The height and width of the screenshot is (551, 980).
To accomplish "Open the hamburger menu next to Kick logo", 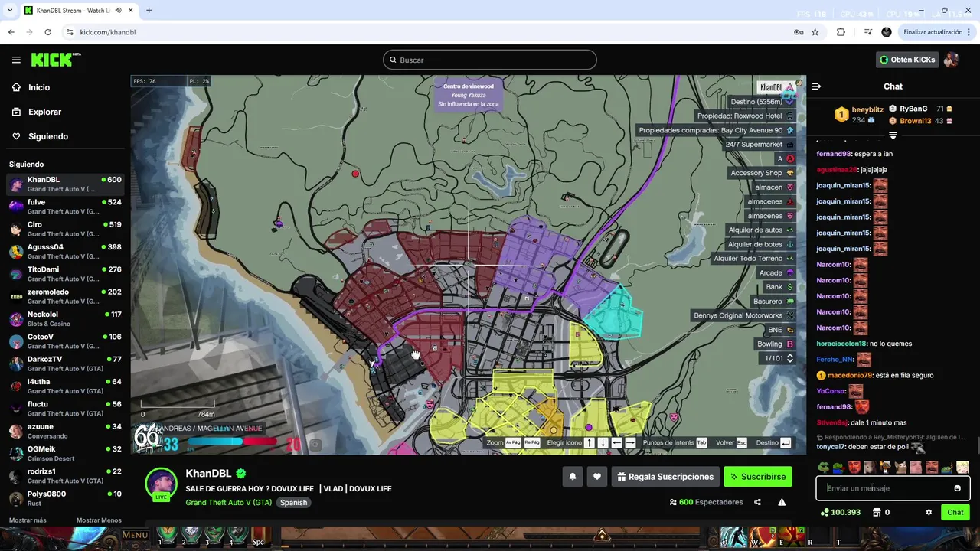I will point(16,60).
